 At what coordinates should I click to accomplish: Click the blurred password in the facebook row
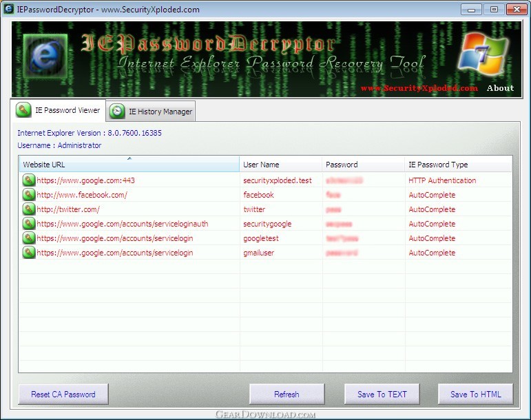333,195
